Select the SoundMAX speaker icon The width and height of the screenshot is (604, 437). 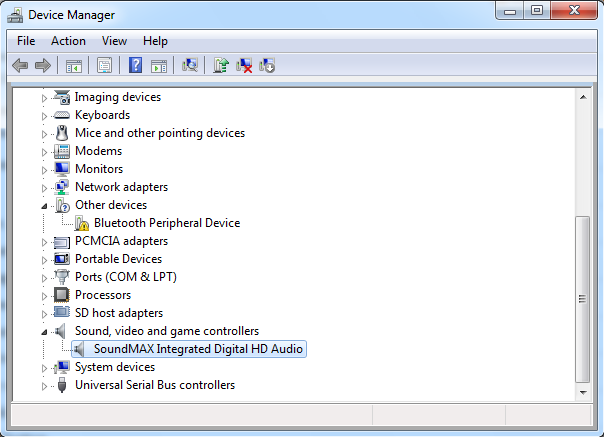(79, 349)
